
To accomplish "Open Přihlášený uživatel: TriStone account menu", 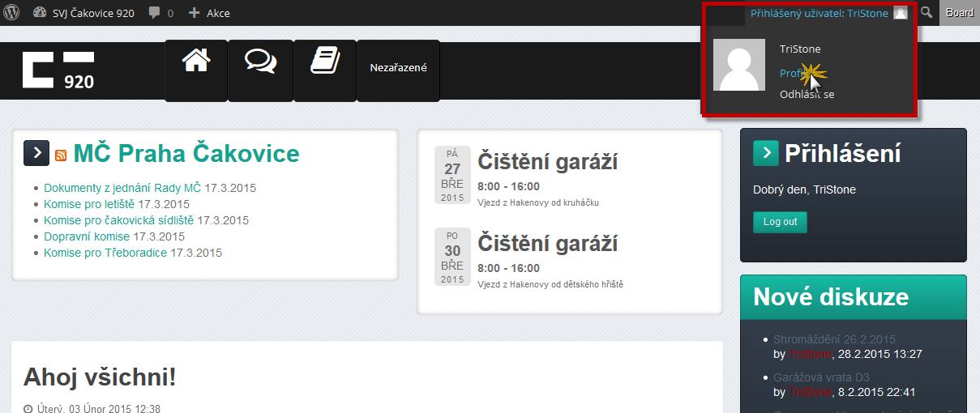I will pyautogui.click(x=828, y=13).
